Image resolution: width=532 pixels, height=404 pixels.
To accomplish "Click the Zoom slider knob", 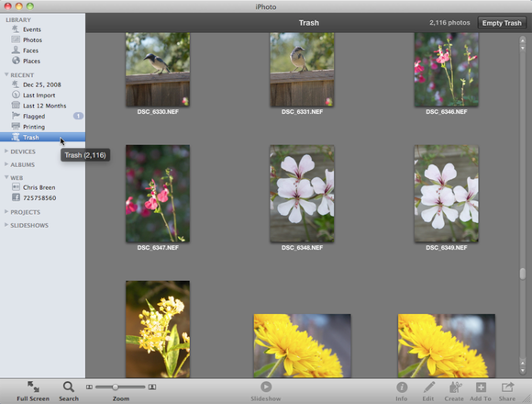I will [116, 387].
